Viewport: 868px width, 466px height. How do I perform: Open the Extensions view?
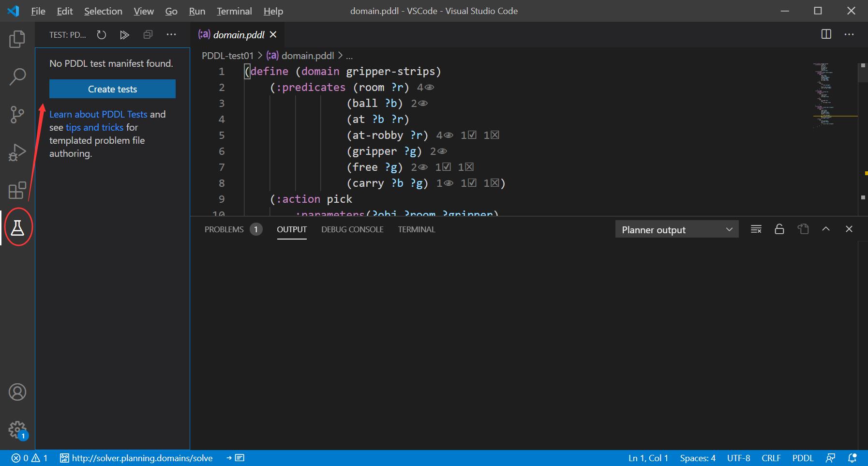[17, 190]
